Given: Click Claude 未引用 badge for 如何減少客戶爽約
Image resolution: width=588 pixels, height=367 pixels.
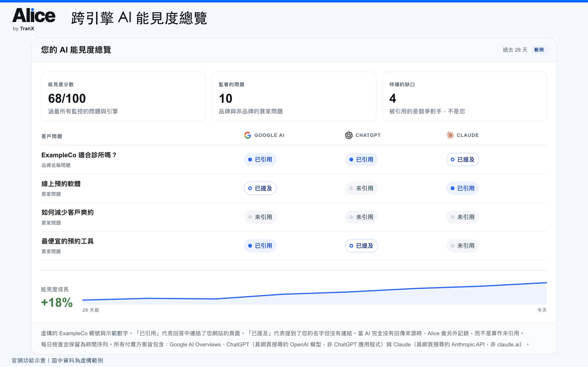Looking at the screenshot, I should [x=462, y=217].
